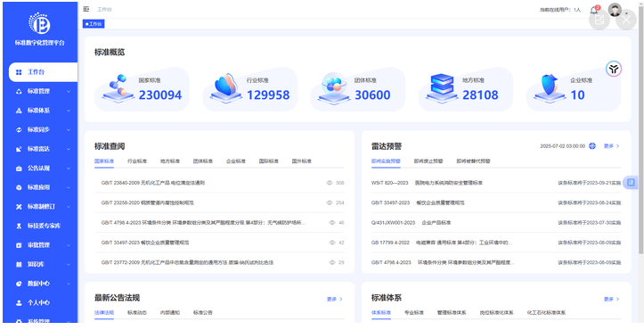Expand the 公告法规 menu chevron

click(x=69, y=169)
